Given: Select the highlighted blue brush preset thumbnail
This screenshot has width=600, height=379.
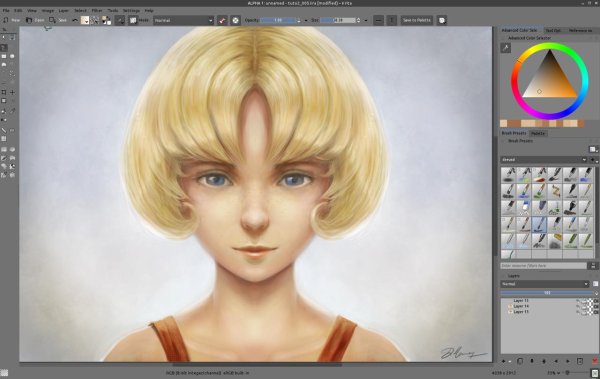Looking at the screenshot, I should coord(539,224).
